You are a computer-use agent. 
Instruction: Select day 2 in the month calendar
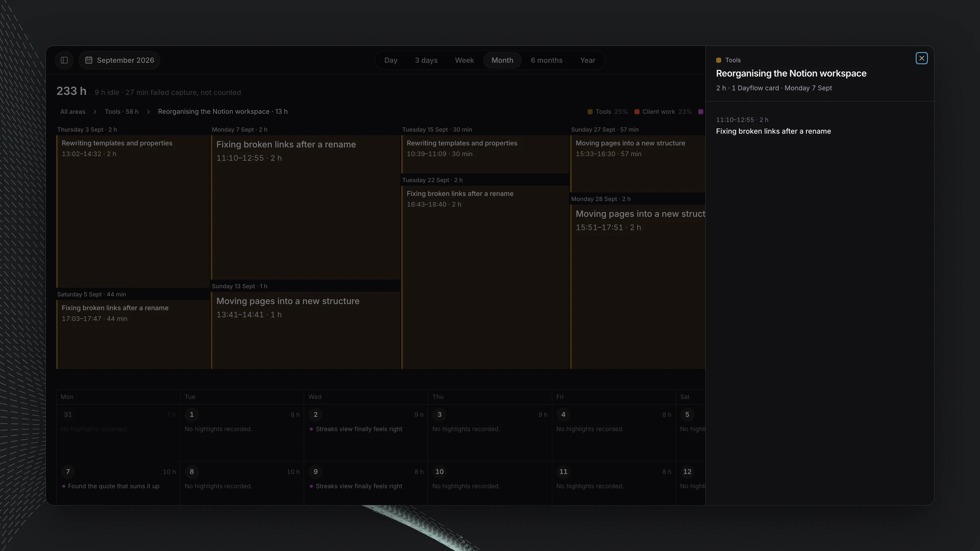315,415
